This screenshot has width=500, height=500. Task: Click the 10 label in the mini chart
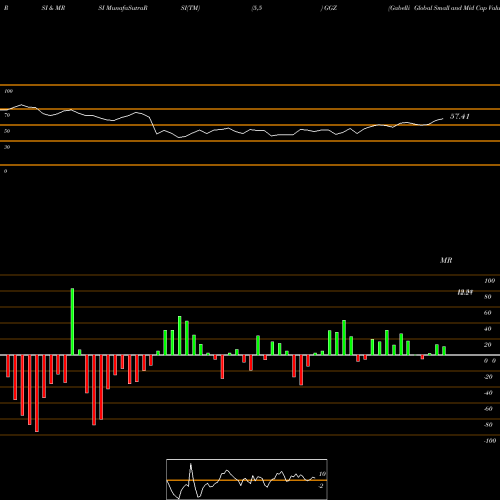pos(322,474)
